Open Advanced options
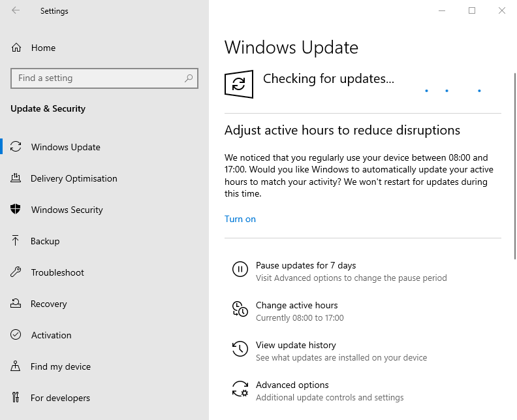This screenshot has height=420, width=517. 292,385
